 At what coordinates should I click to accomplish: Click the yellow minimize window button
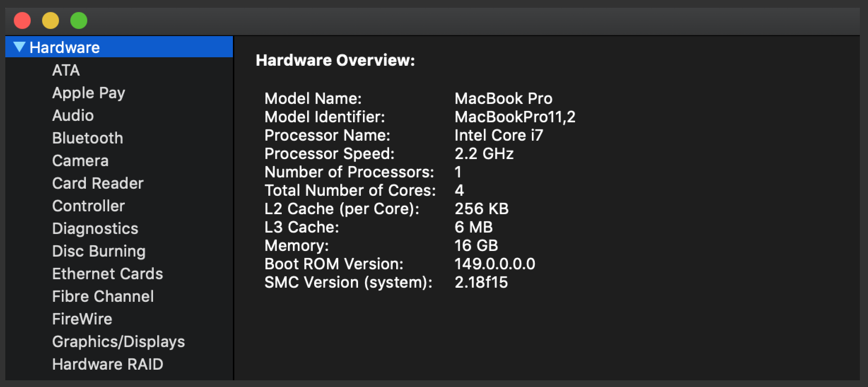[51, 20]
